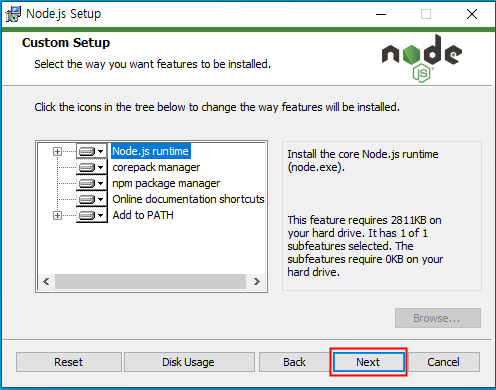Cancel the Node.js setup
The width and height of the screenshot is (496, 390).
point(444,362)
